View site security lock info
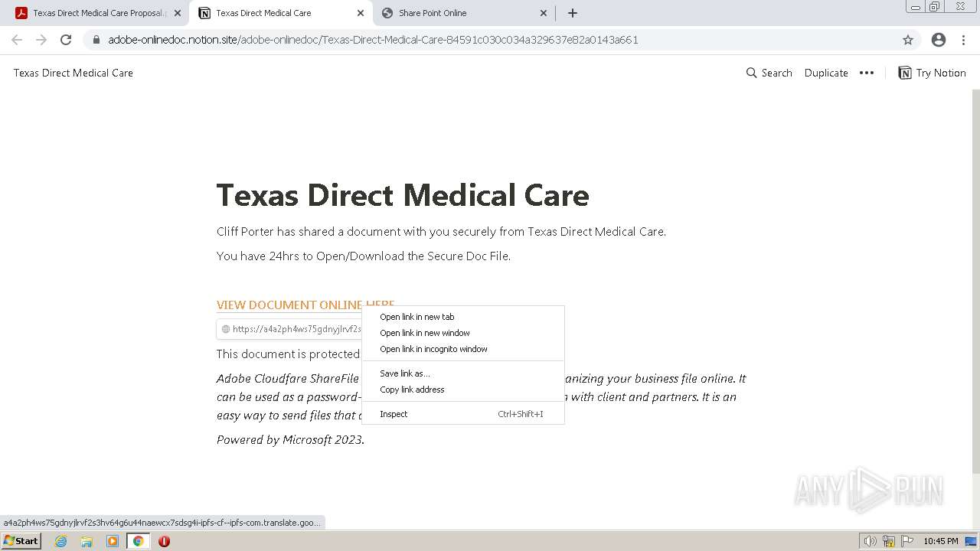This screenshot has height=551, width=980. point(96,40)
